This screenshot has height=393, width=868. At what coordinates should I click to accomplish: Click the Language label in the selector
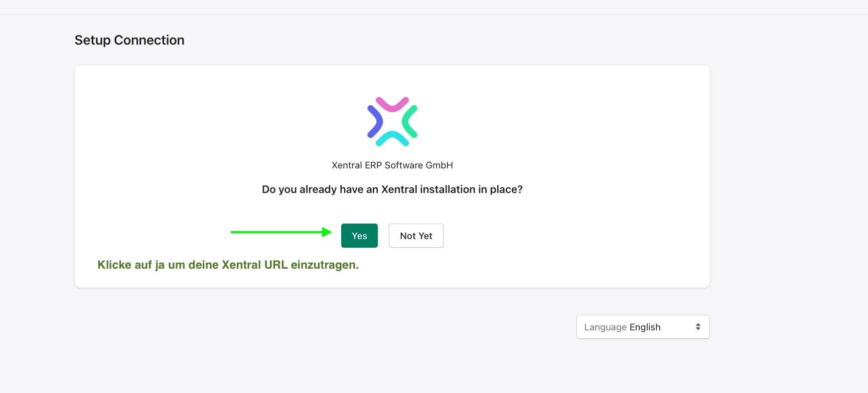(605, 327)
